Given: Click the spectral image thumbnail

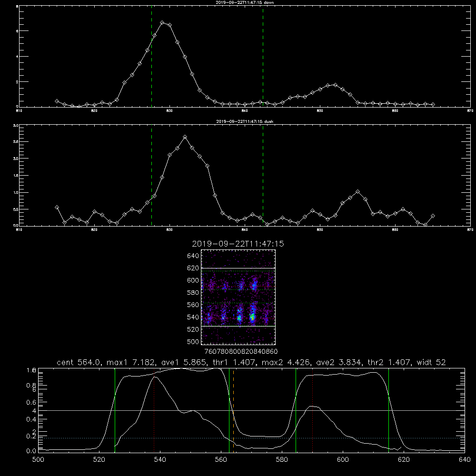Looking at the screenshot, I should click(238, 297).
